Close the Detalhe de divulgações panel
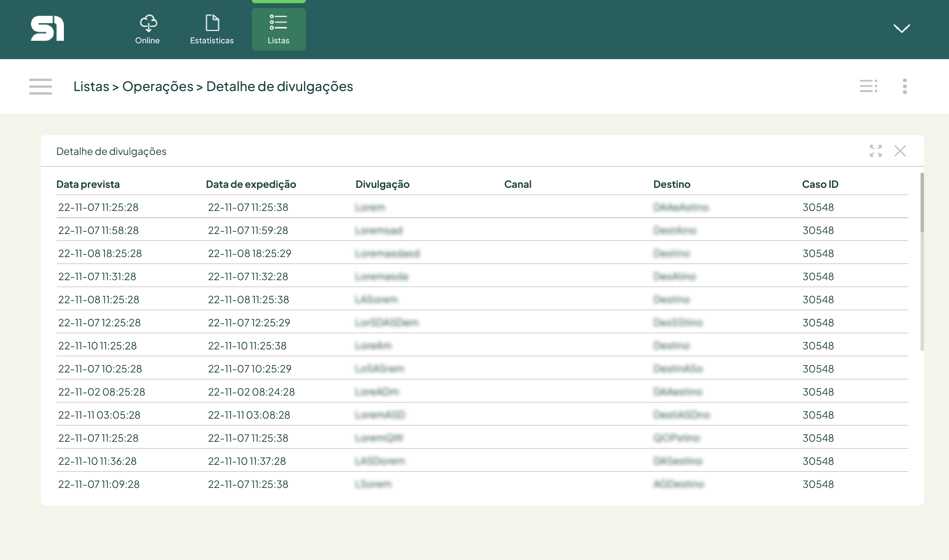The height and width of the screenshot is (560, 949). [x=900, y=151]
